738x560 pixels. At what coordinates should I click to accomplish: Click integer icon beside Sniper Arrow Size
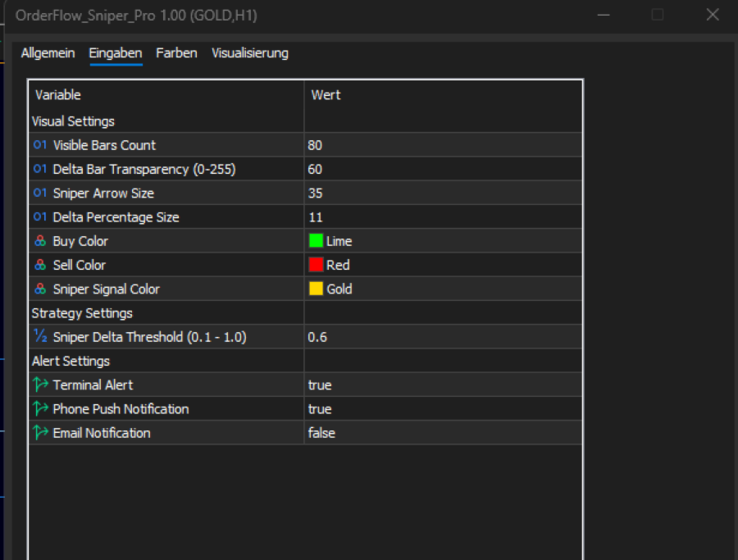tap(40, 193)
